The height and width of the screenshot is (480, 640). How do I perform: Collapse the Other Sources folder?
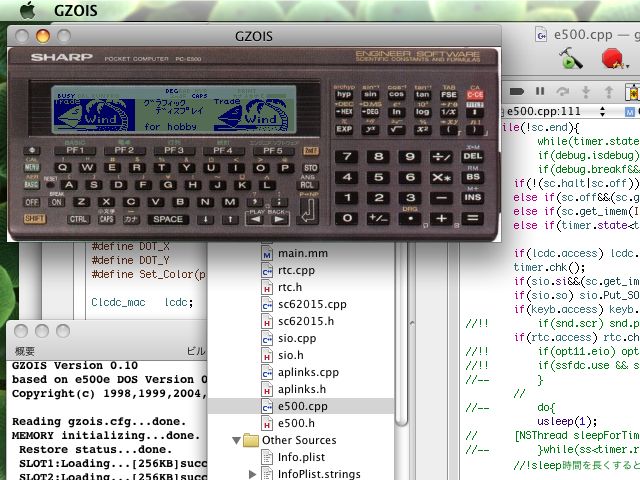point(236,440)
